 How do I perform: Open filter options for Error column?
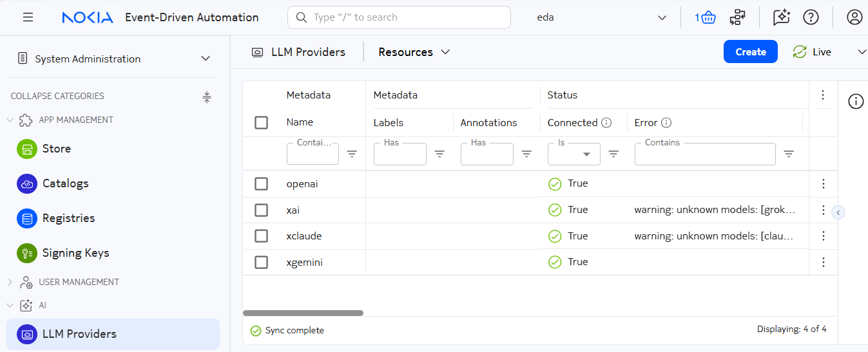point(789,154)
